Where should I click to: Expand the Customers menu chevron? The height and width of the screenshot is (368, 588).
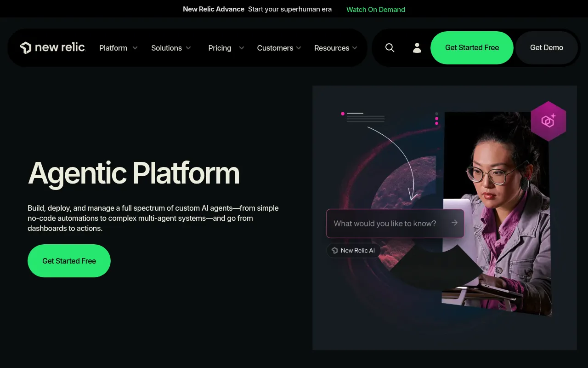[x=299, y=48]
